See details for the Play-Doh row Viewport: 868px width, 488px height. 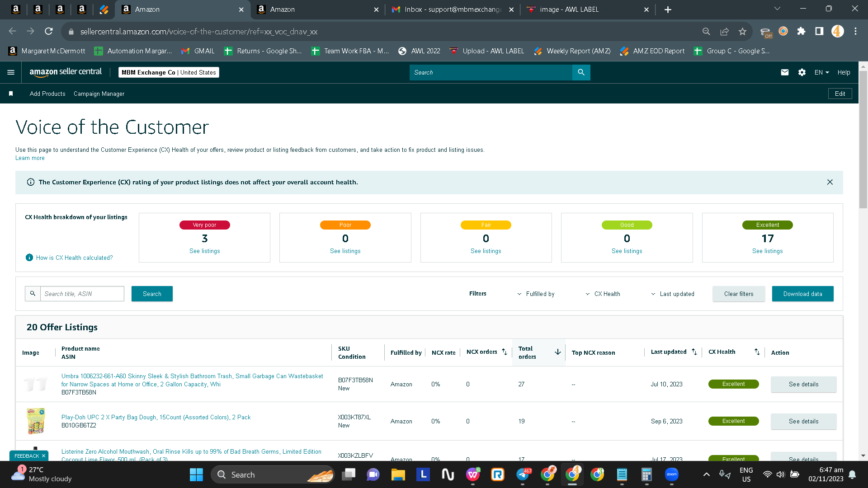click(x=803, y=421)
